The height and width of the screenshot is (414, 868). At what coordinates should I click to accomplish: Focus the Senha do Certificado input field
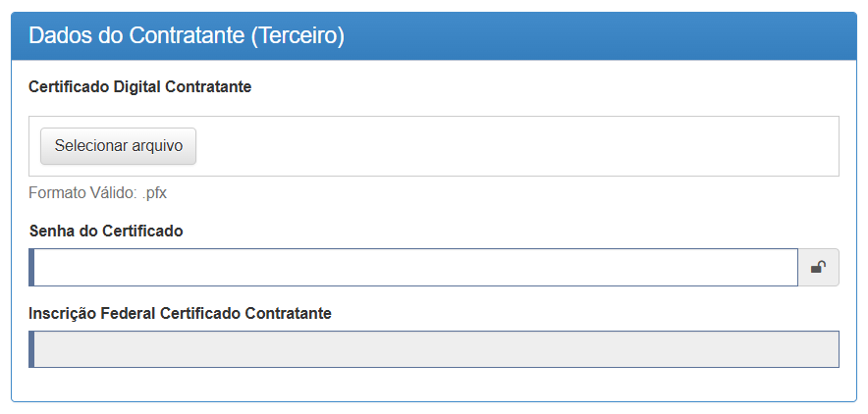pos(414,267)
